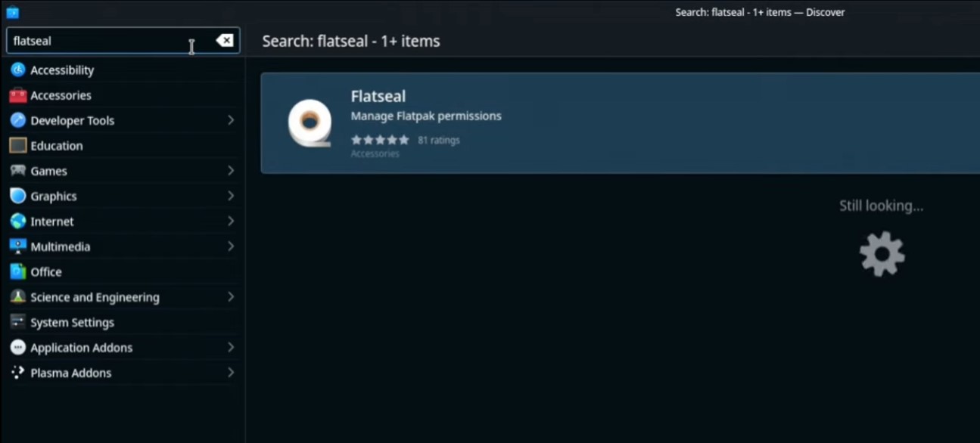Screen dimensions: 980x443
Task: Click the Flatseal app icon
Action: (x=310, y=123)
